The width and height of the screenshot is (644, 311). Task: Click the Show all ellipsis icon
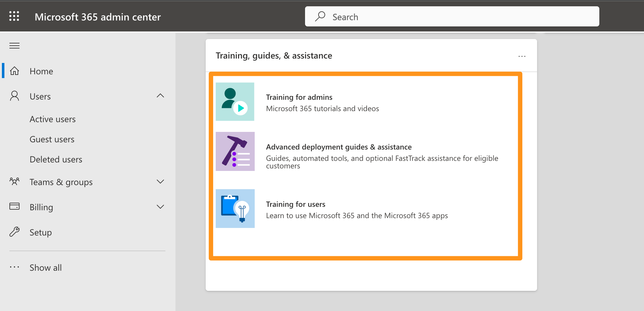(14, 267)
